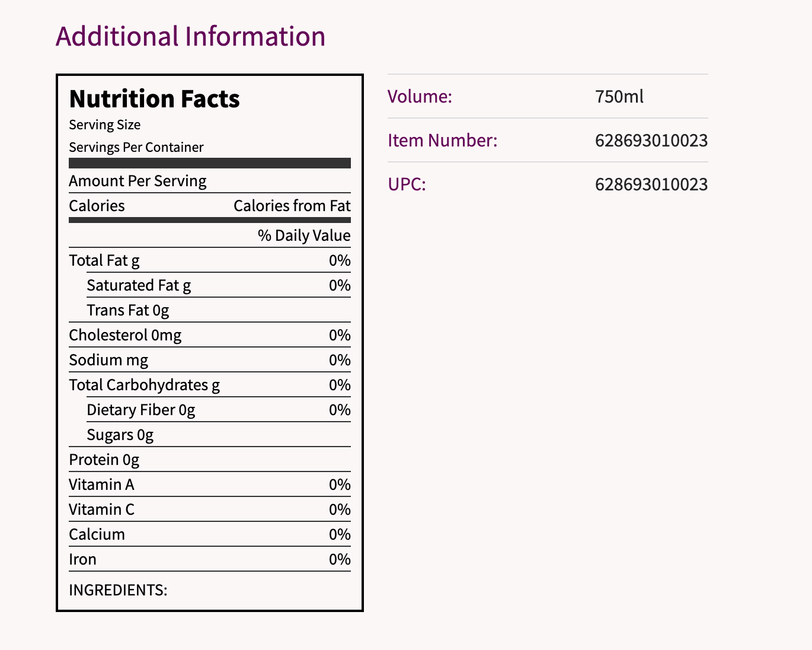
Task: Click the Cholesterol 0mg row
Action: tap(125, 336)
